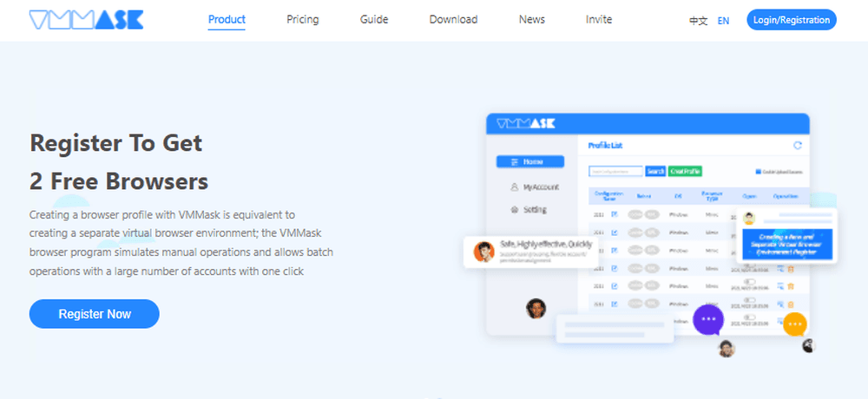The width and height of the screenshot is (868, 399).
Task: Select Home in the illustrated app sidebar
Action: [530, 161]
